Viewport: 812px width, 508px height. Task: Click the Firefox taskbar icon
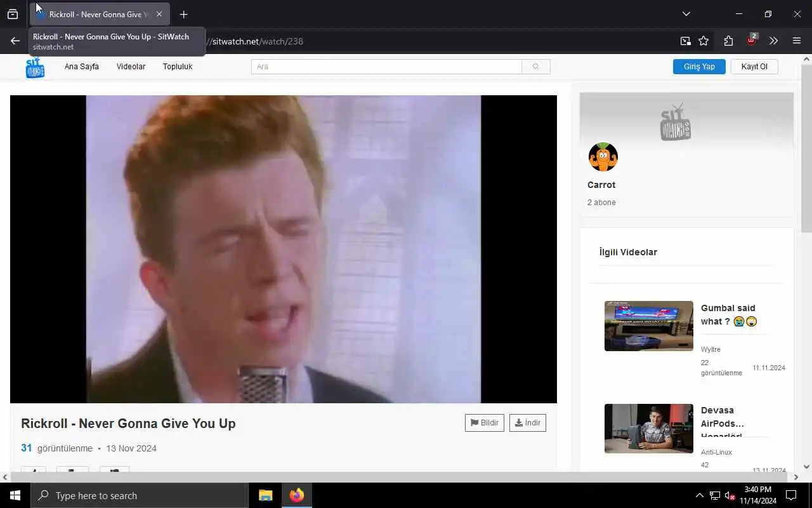coord(297,495)
